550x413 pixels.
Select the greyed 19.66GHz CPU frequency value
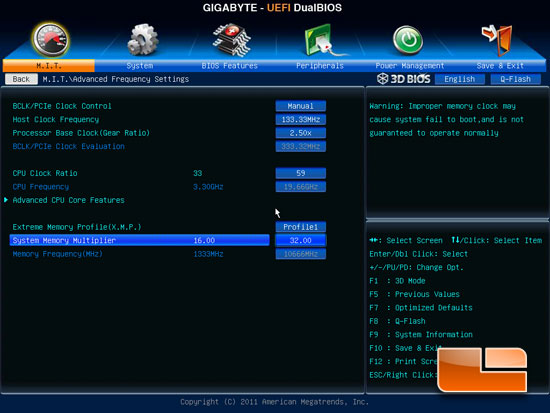point(301,187)
